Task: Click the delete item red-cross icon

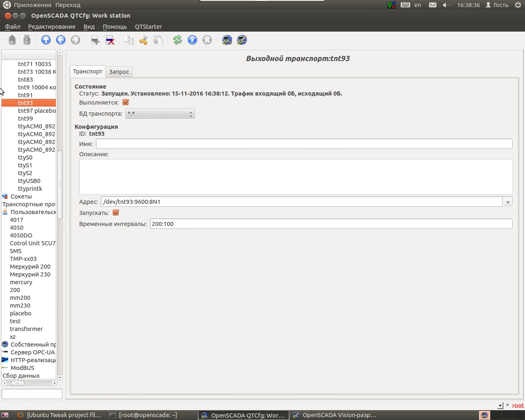Action: click(x=110, y=40)
